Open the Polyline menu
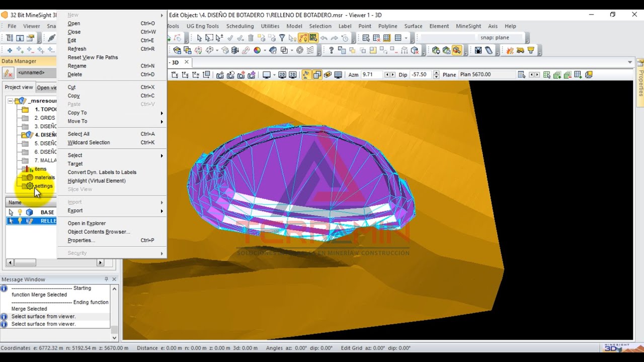Viewport: 644px width, 362px height. [x=387, y=26]
